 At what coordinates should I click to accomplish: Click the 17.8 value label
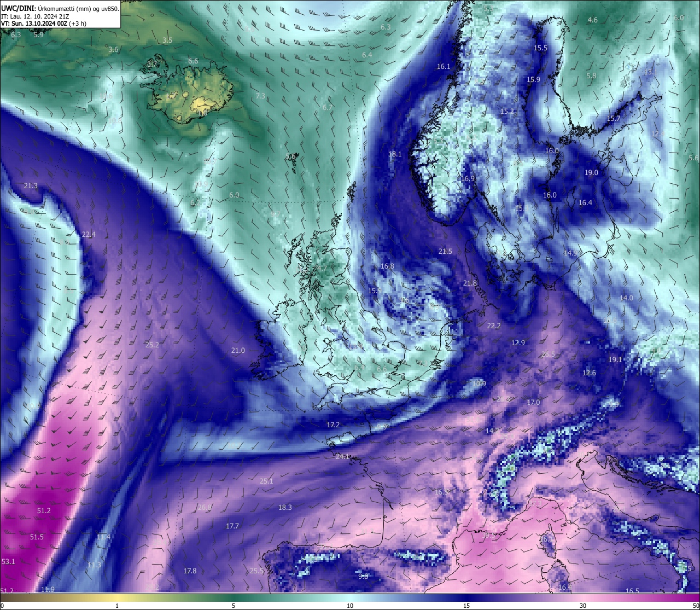coord(190,571)
